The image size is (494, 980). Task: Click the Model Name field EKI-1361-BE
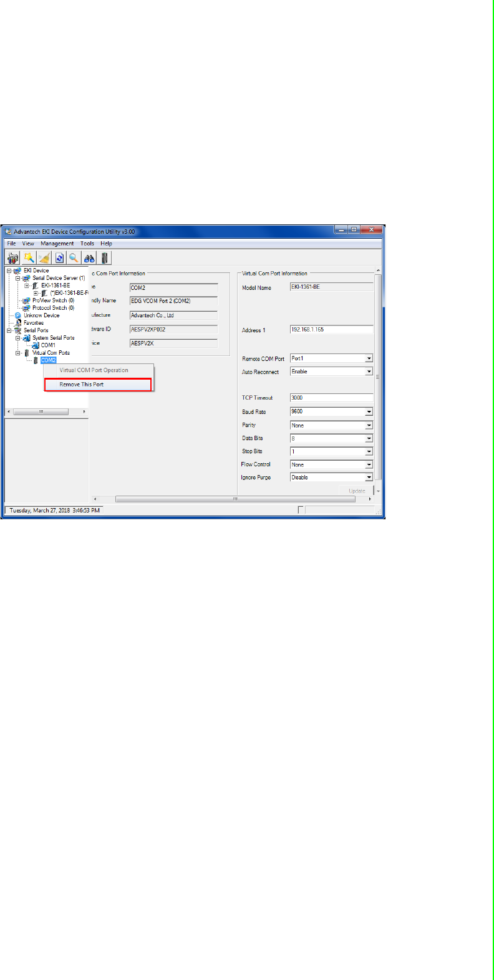332,287
